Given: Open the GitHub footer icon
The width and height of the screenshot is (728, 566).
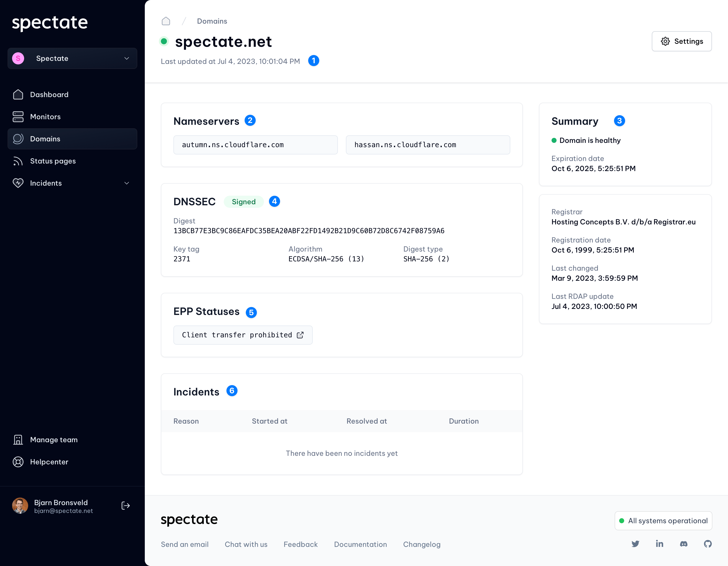Looking at the screenshot, I should coord(708,544).
